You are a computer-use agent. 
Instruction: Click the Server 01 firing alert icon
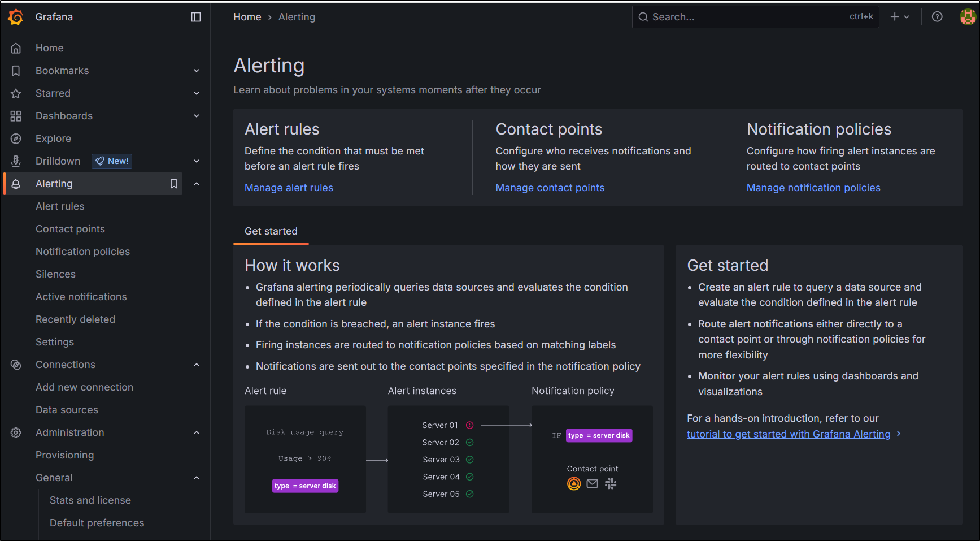[469, 425]
